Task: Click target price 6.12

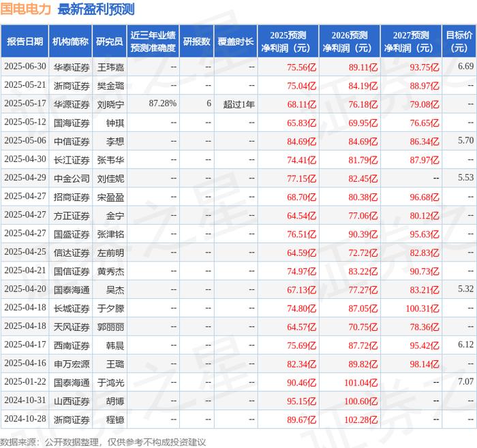Action: coord(465,345)
